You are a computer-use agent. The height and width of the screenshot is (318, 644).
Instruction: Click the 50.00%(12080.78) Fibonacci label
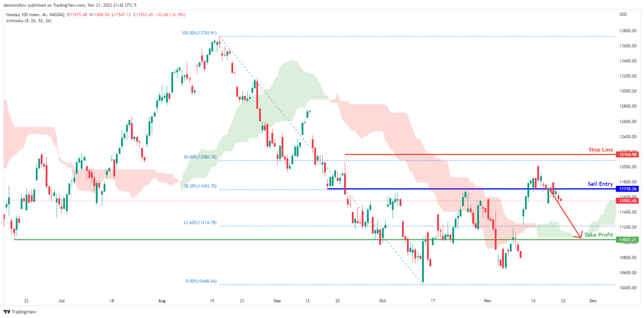[200, 157]
